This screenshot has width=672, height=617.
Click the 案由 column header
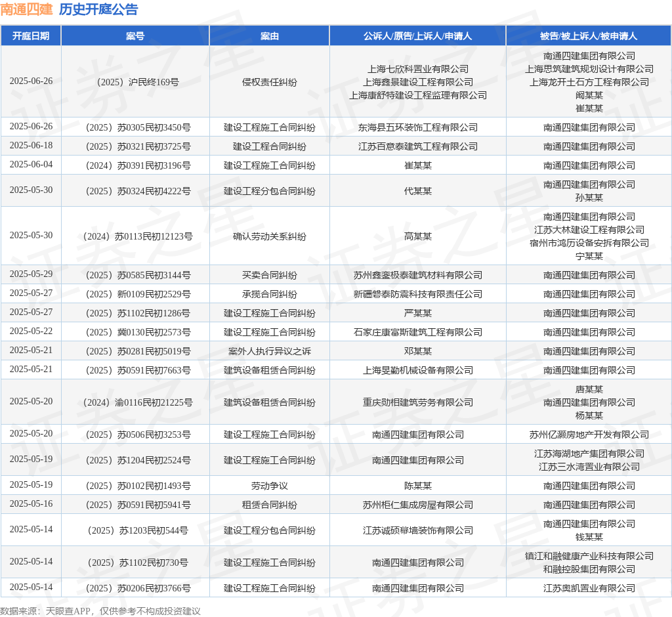[x=270, y=36]
